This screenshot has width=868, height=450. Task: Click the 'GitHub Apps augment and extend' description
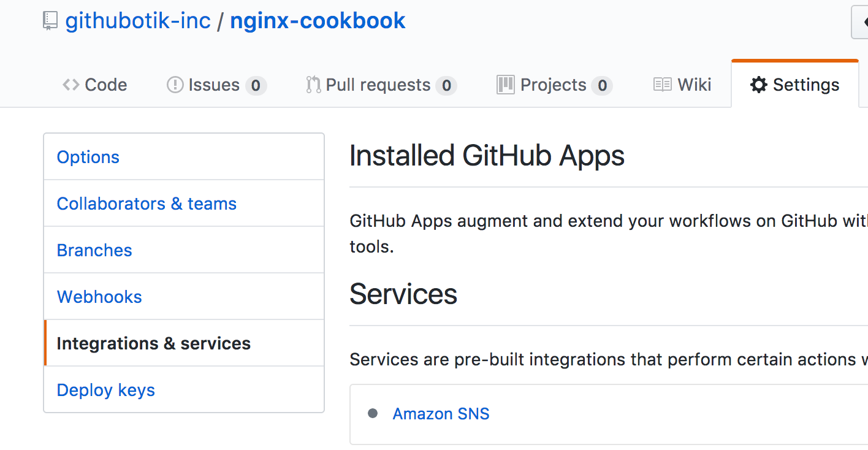pyautogui.click(x=608, y=234)
